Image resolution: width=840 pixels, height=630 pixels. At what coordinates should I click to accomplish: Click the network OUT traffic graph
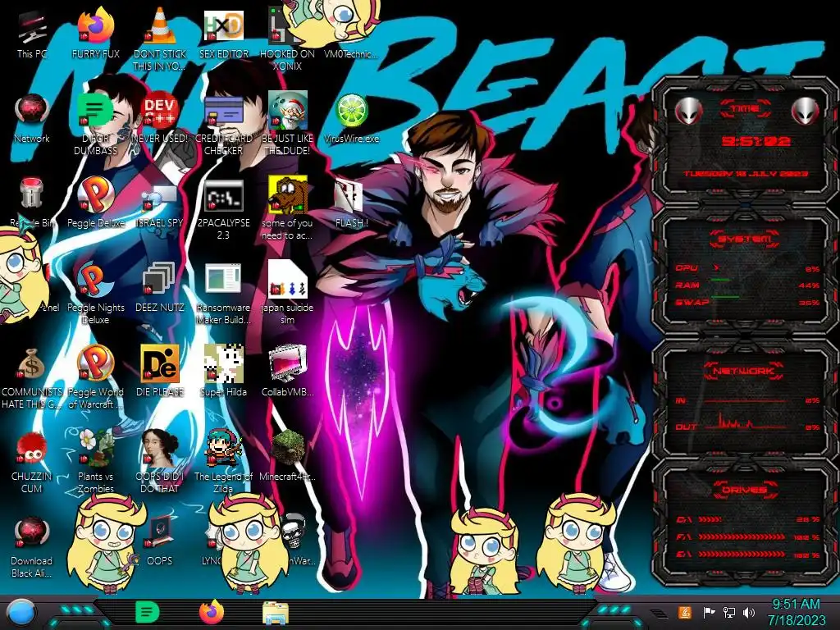[746, 421]
